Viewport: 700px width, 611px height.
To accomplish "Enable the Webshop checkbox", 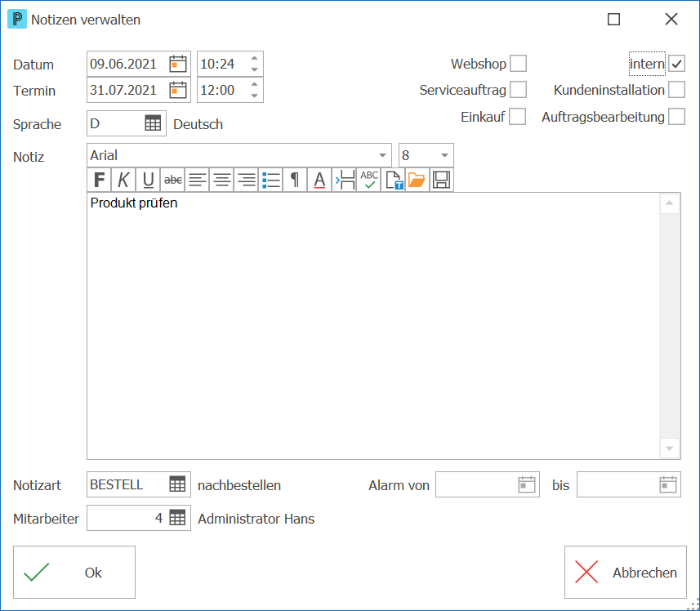I will [x=519, y=64].
